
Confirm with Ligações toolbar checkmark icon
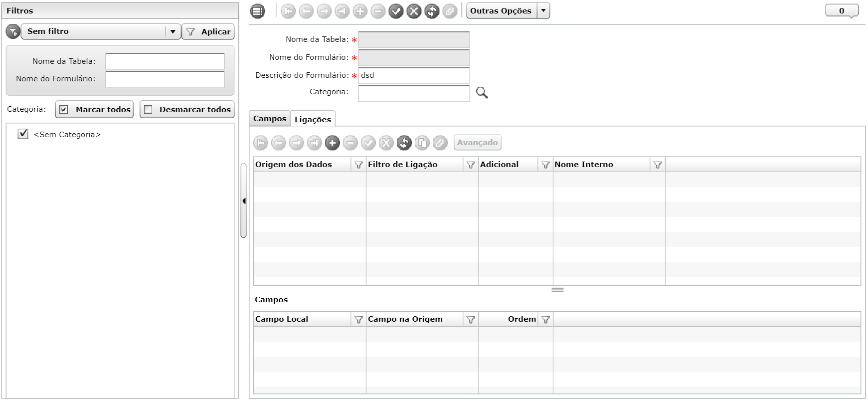(x=368, y=143)
